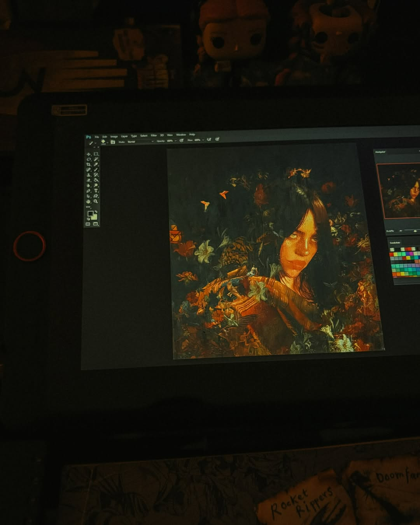Screen dimensions: 420x525
Task: Select the Rectangular Marquee tool
Action: pos(96,154)
